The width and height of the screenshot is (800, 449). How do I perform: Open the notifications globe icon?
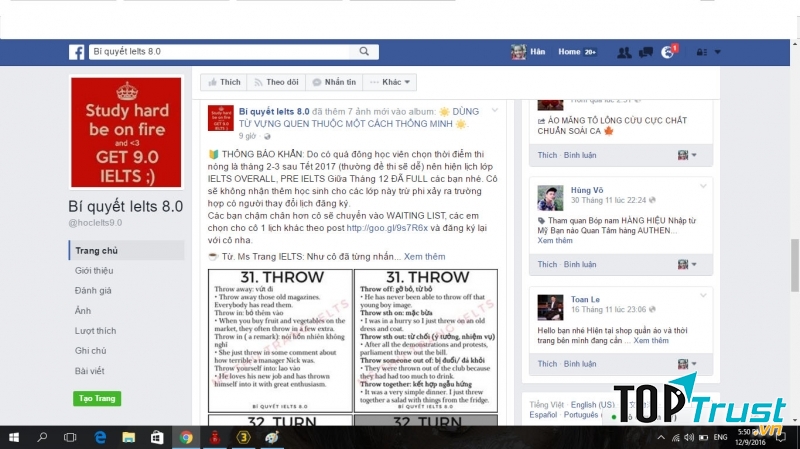point(668,52)
